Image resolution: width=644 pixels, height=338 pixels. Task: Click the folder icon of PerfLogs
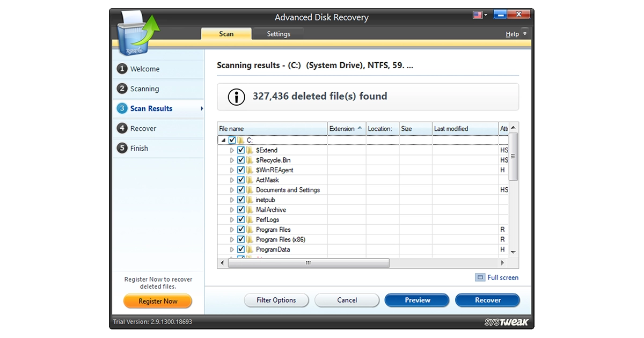tap(250, 219)
